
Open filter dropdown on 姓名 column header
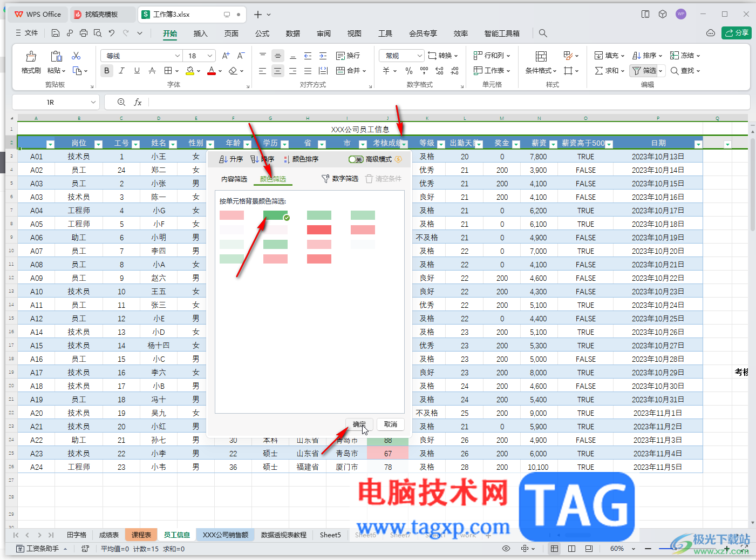(x=173, y=144)
